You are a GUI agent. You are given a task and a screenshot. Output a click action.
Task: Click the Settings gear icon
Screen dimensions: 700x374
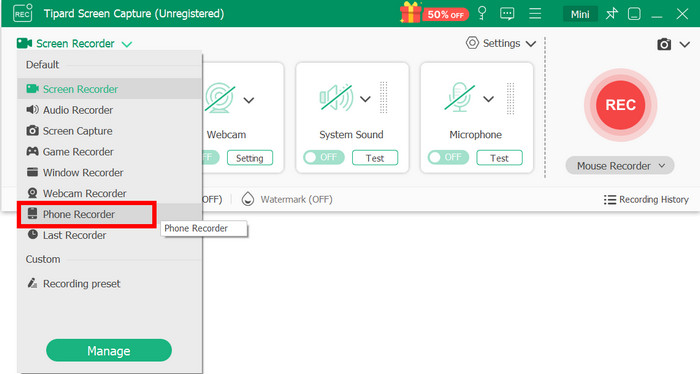(x=472, y=43)
